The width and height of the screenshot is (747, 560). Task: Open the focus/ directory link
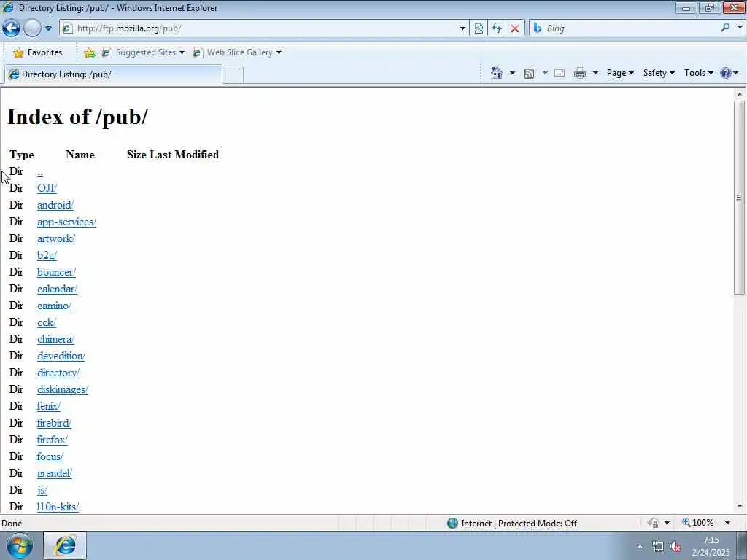coord(50,456)
